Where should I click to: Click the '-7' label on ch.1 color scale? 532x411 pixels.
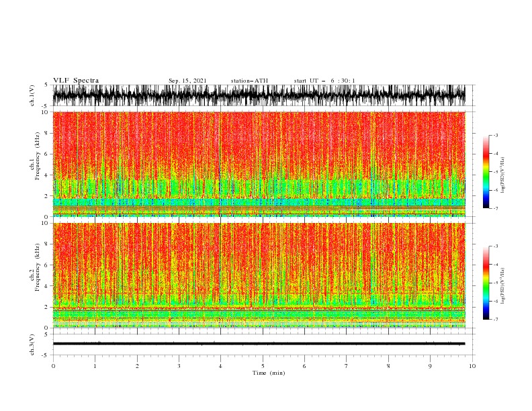[495, 208]
